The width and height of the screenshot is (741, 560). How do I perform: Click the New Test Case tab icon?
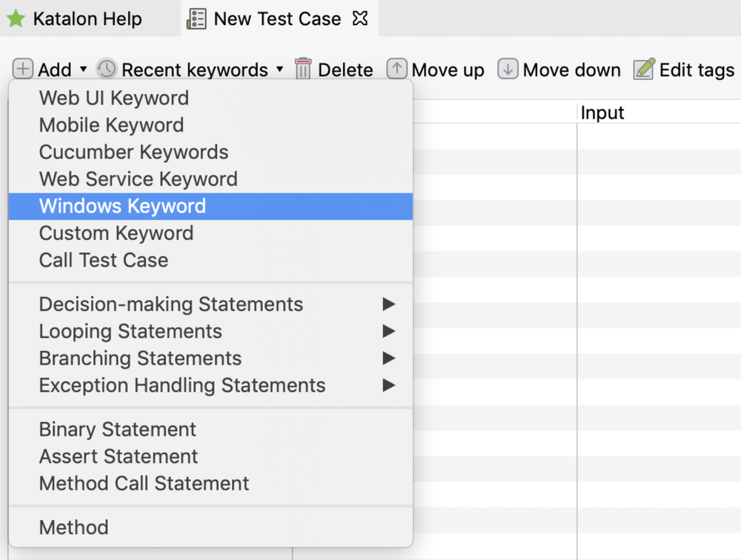click(196, 18)
